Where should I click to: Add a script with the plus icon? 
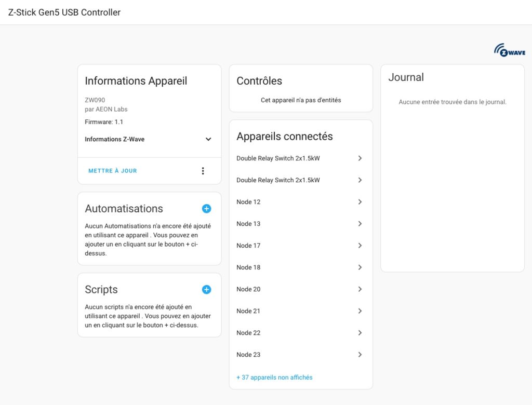pyautogui.click(x=206, y=290)
